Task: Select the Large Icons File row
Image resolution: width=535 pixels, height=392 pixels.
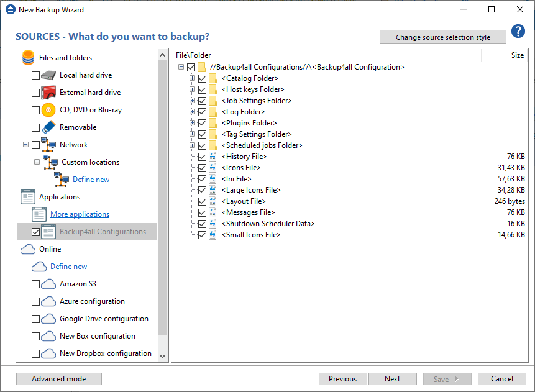Action: pos(251,190)
